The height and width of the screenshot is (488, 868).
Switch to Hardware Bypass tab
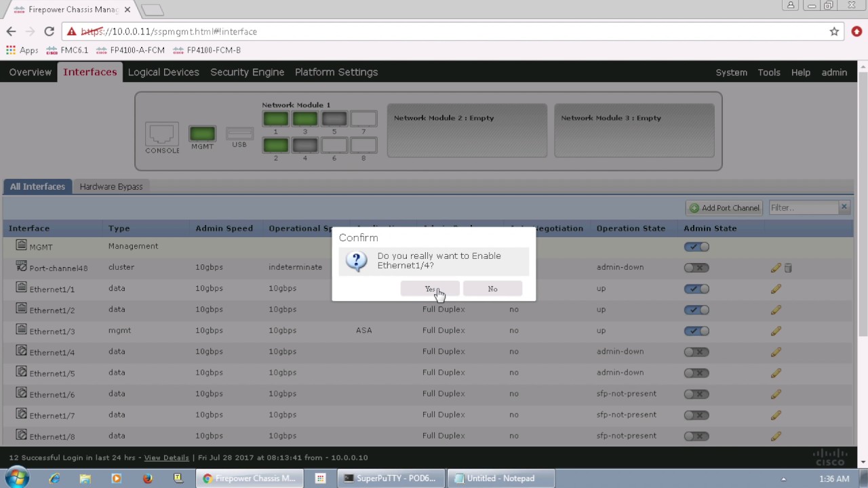[x=111, y=186]
